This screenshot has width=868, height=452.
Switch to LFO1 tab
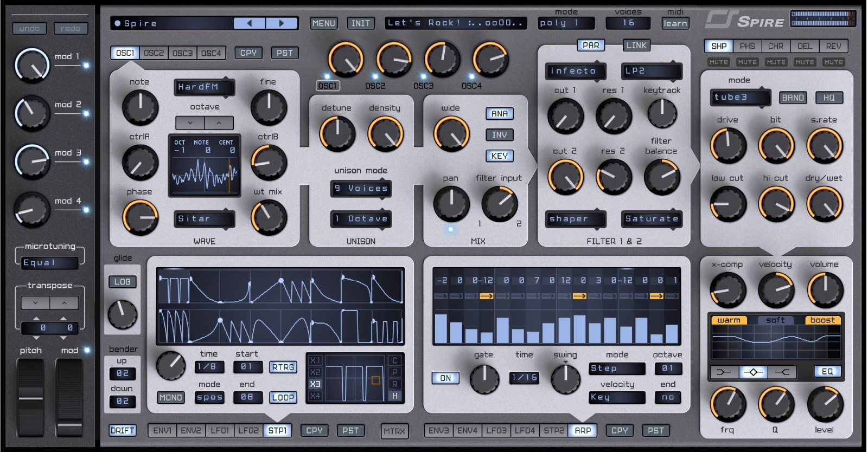tap(220, 431)
